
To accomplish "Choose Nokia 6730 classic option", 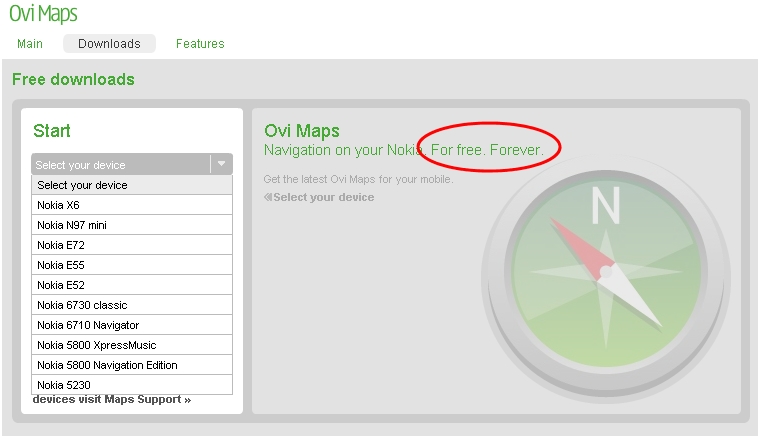I will click(132, 305).
